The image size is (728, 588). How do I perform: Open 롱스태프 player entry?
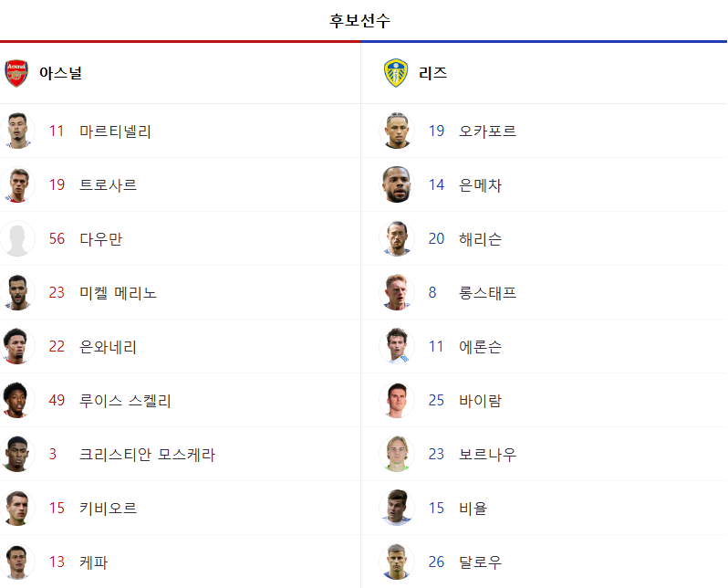544,292
